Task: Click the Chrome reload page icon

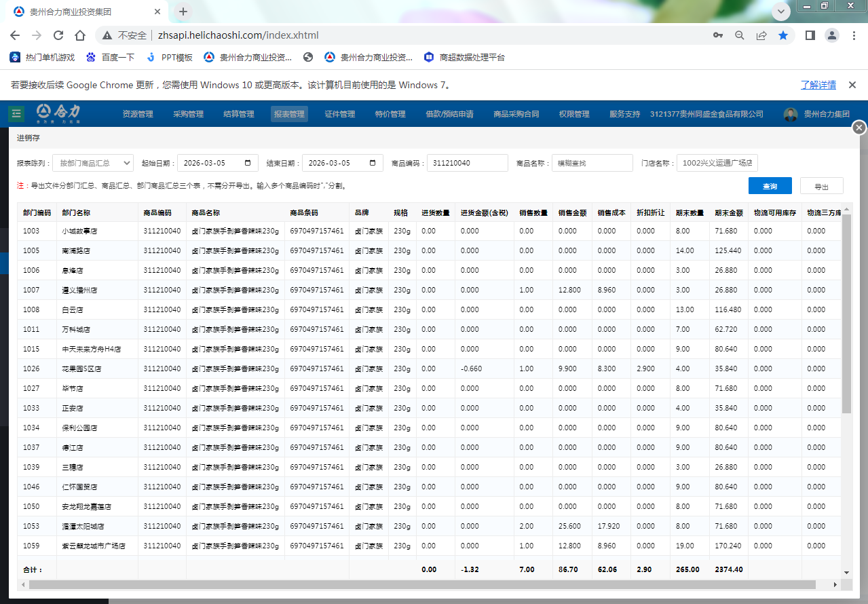Action: [58, 35]
